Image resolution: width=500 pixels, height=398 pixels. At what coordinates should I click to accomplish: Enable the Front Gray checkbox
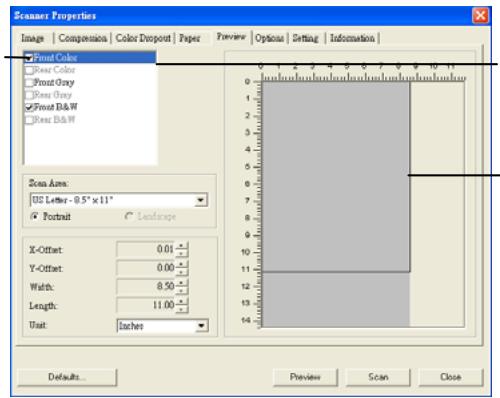tap(29, 82)
